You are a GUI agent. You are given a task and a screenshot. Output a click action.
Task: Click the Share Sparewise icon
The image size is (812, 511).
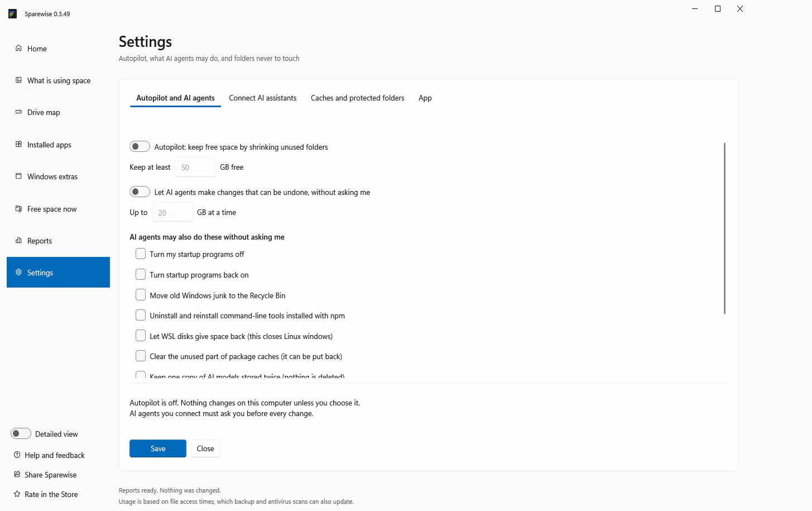pyautogui.click(x=17, y=474)
